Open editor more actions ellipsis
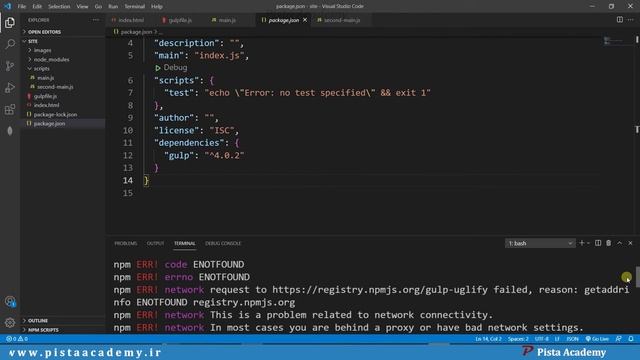The width and height of the screenshot is (640, 360). [x=631, y=20]
